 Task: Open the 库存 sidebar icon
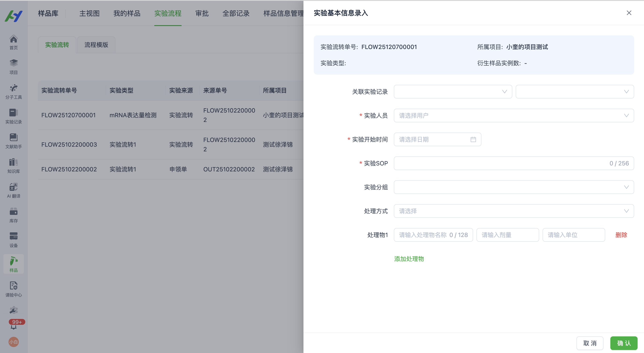pos(13,212)
